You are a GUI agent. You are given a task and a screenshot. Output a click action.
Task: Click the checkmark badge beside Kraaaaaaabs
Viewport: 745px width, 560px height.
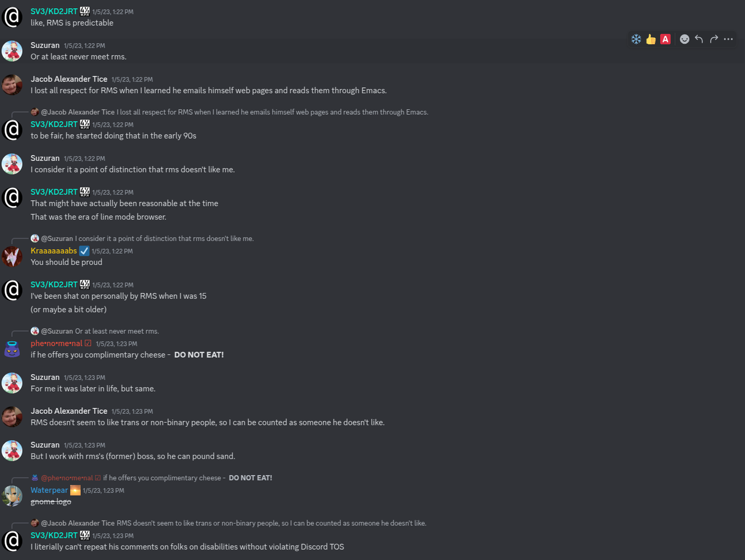pos(84,251)
